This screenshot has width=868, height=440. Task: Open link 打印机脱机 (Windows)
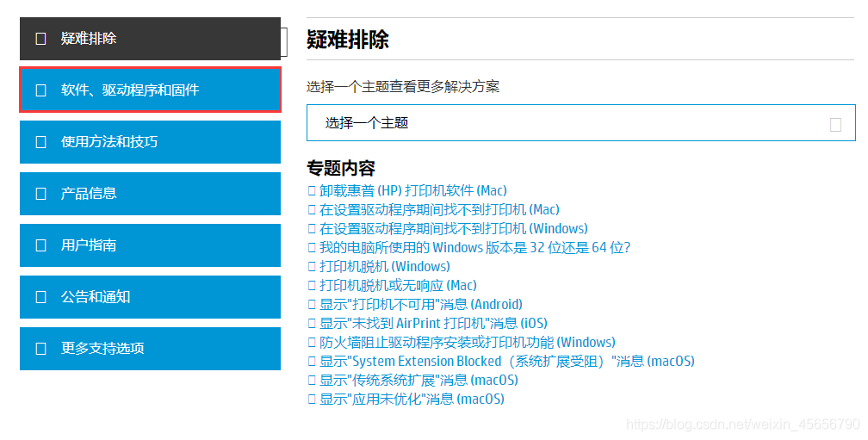(385, 266)
